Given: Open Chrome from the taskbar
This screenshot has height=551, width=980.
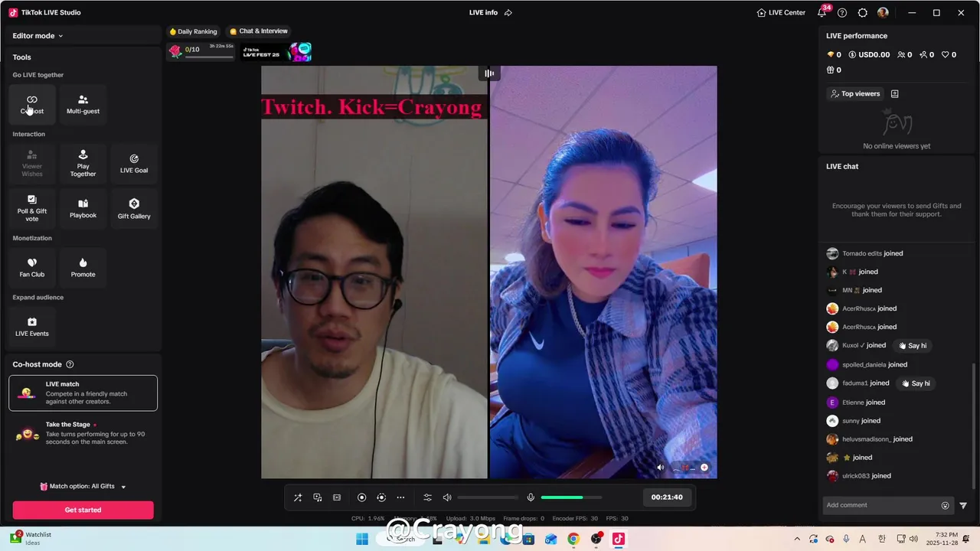Looking at the screenshot, I should tap(573, 539).
